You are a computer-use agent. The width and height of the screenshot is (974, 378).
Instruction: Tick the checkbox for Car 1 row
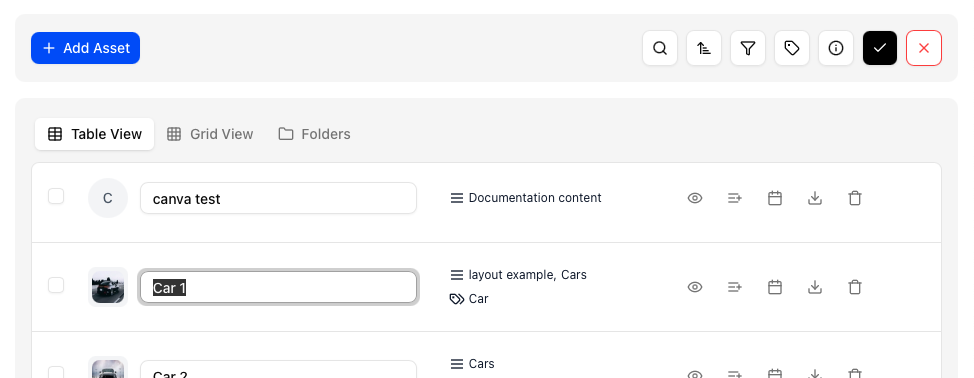click(56, 285)
